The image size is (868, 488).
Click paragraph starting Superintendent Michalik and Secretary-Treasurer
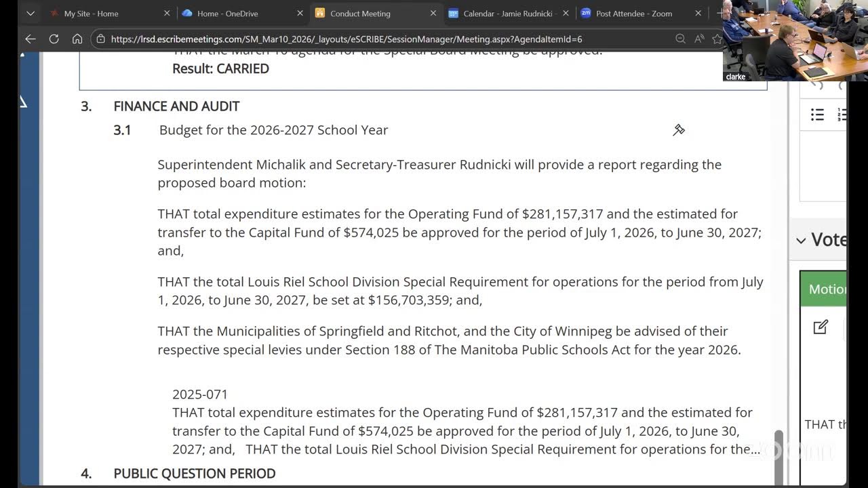click(439, 174)
